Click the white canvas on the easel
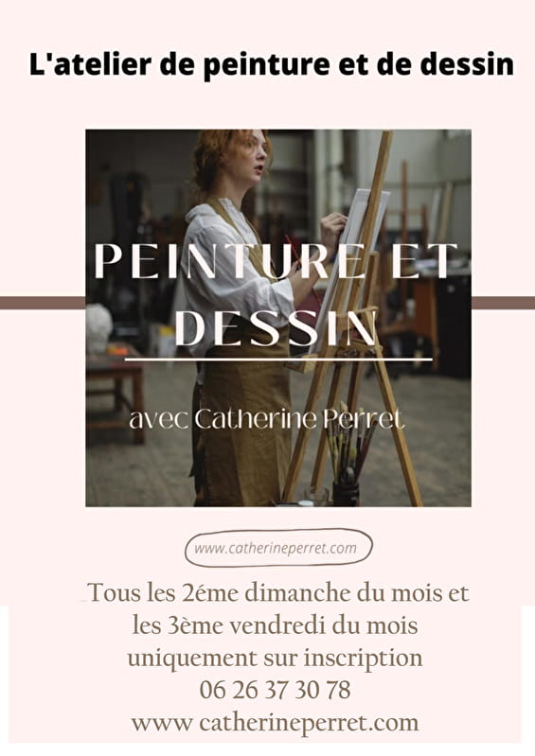 [354, 251]
